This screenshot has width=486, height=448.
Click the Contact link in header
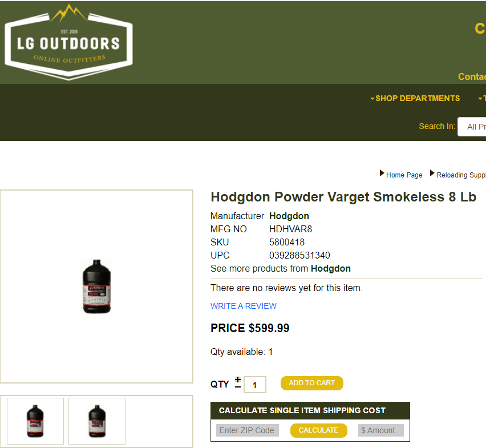tap(472, 76)
